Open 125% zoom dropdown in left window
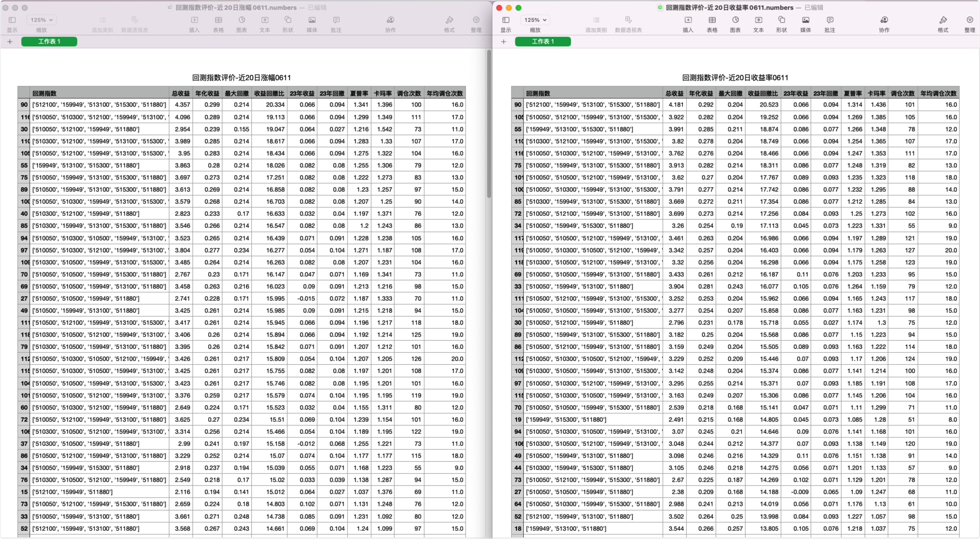The height and width of the screenshot is (539, 980). (x=41, y=20)
